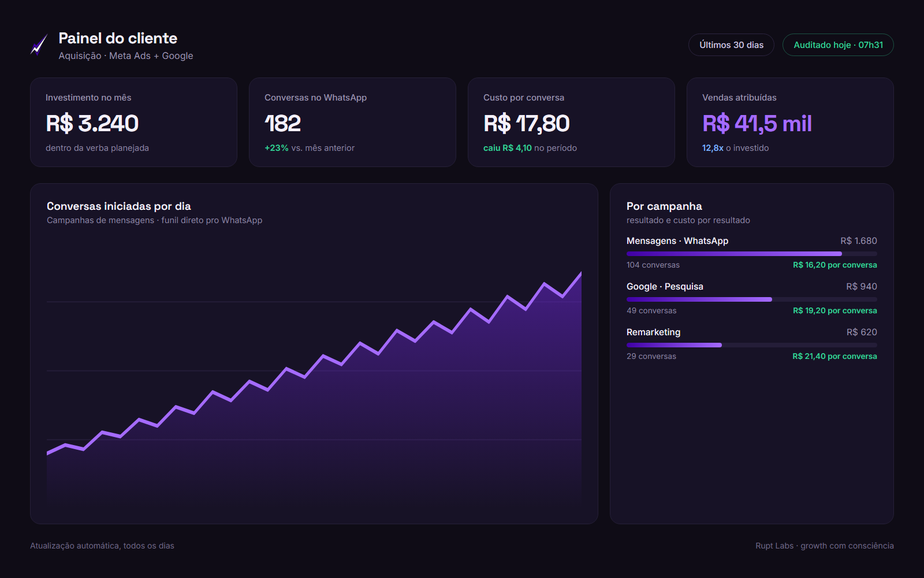Click the Remarketing progress bar
The width and height of the screenshot is (924, 578).
(x=752, y=345)
